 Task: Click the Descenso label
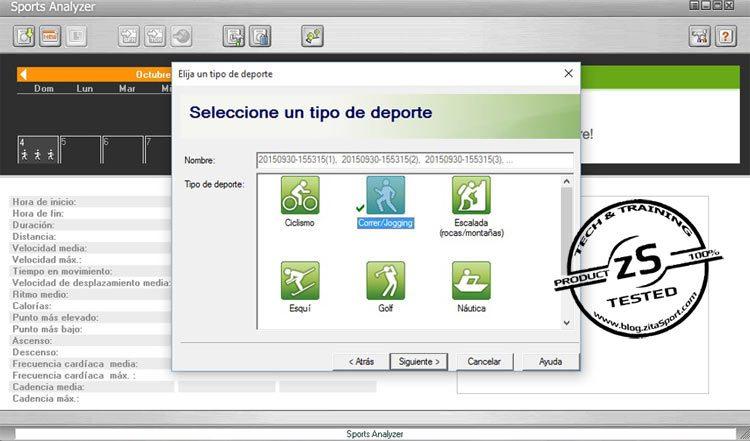(35, 353)
